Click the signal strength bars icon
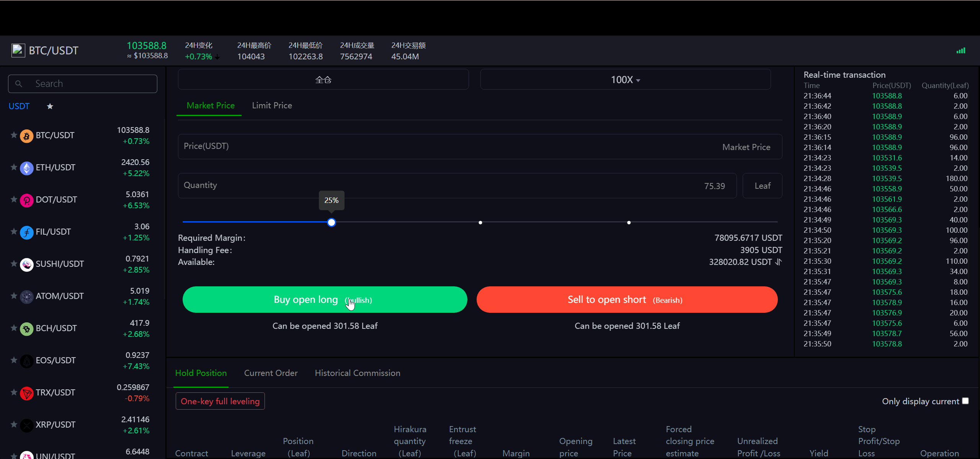The image size is (980, 459). pyautogui.click(x=960, y=51)
